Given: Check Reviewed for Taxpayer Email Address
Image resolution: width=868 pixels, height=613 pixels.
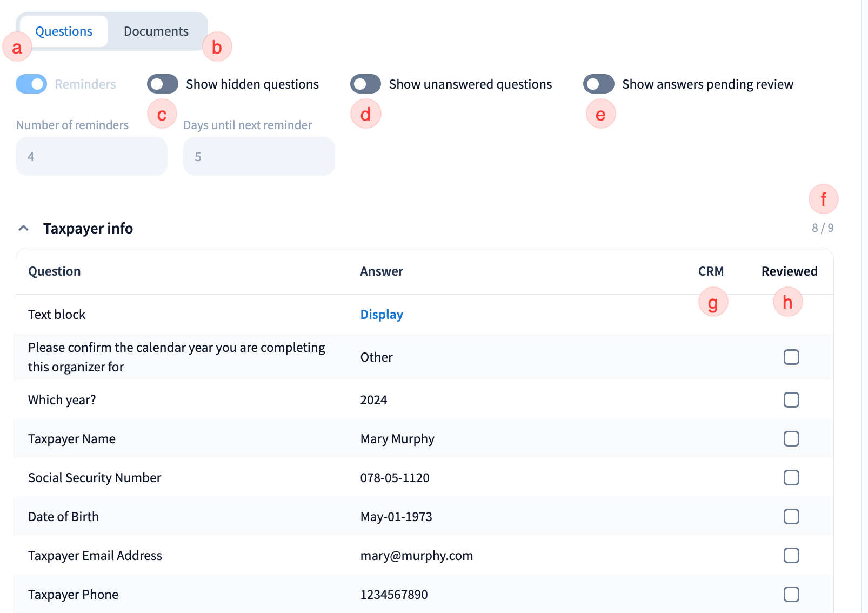Looking at the screenshot, I should click(791, 556).
